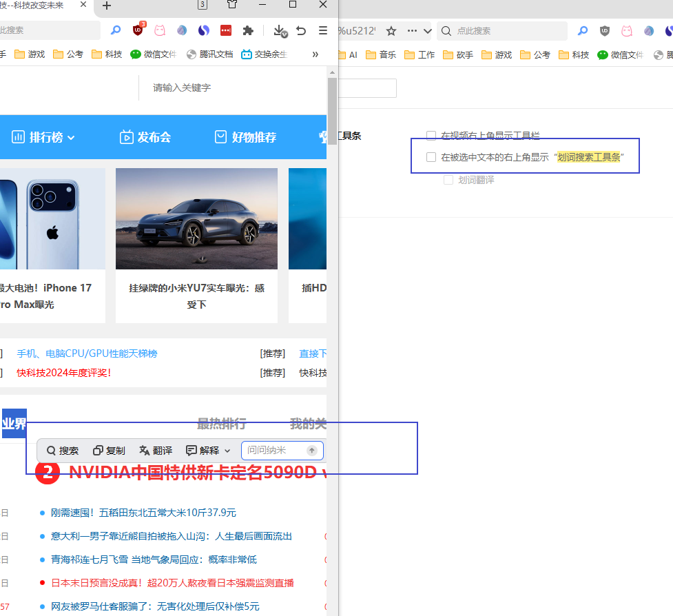This screenshot has width=673, height=616.
Task: Open the hamburger main menu in left window
Action: pyautogui.click(x=323, y=30)
